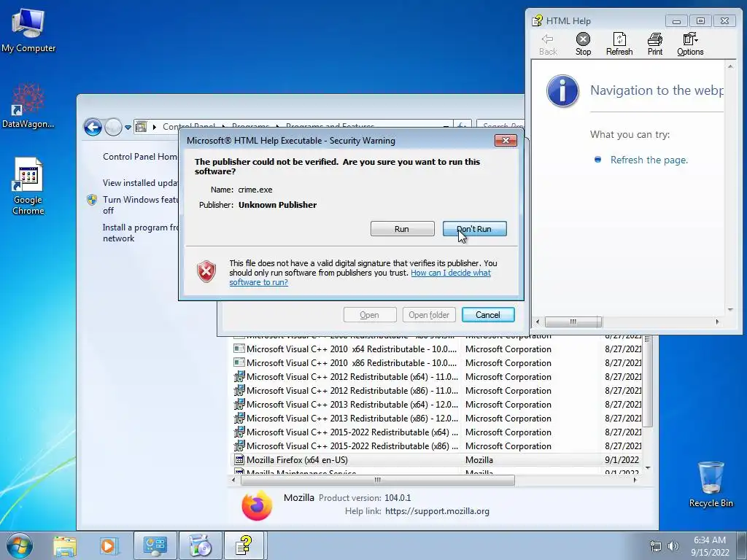Select Visual C++ 2010 x64 Redistributable row
747x560 pixels.
(x=436, y=349)
